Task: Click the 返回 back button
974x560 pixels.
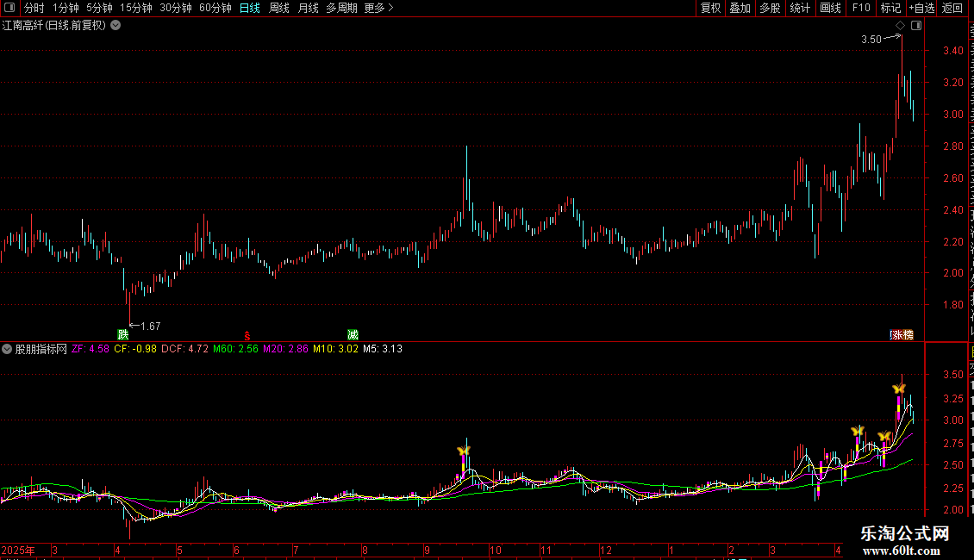Action: (x=952, y=8)
